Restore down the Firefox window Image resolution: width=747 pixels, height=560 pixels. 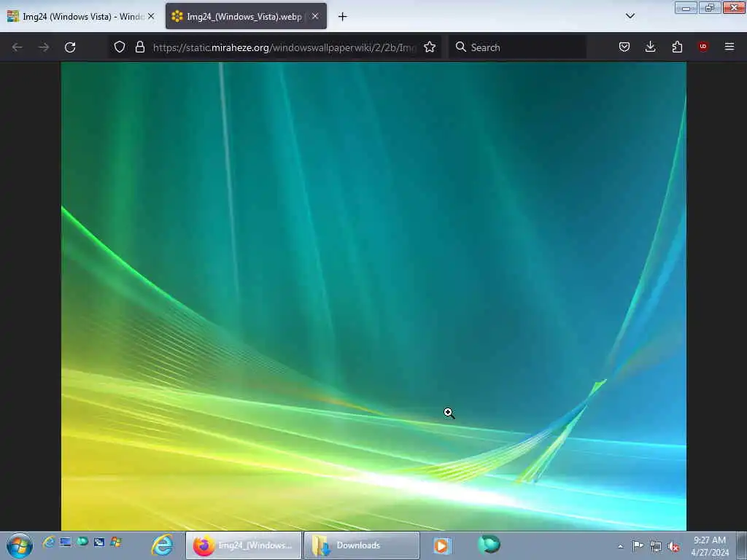[x=710, y=8]
